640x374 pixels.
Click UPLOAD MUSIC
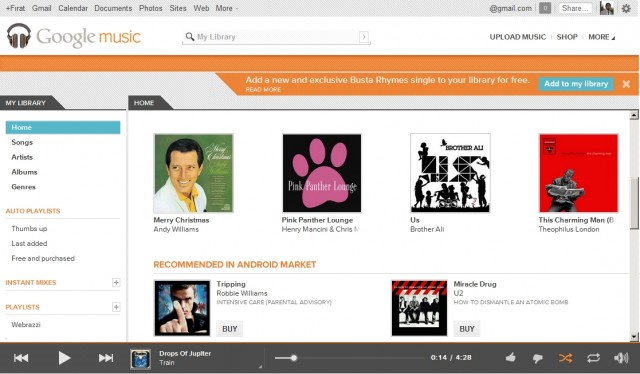518,37
